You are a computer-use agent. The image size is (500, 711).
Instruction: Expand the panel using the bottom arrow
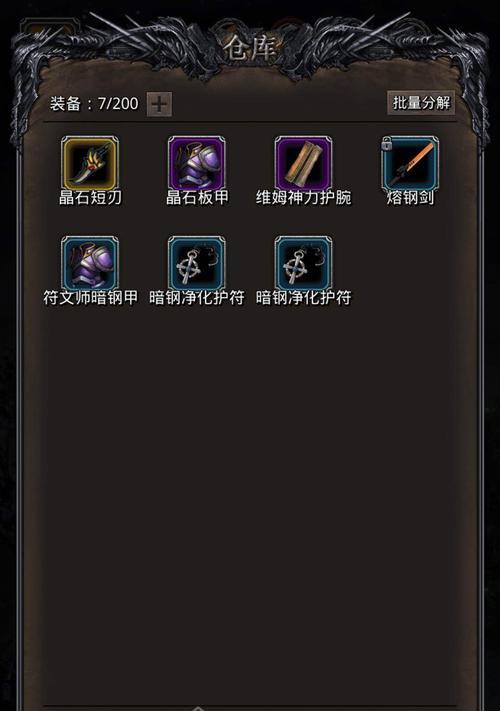click(198, 707)
